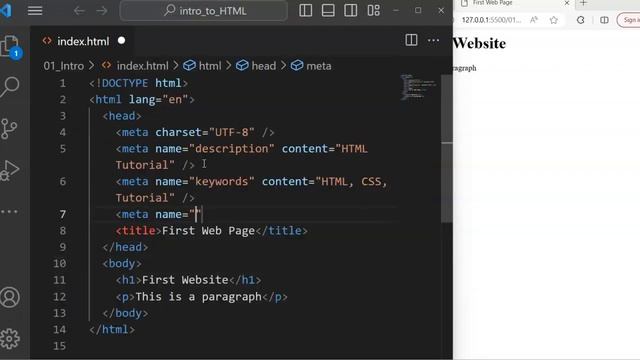Open the editor More Actions ellipsis

pos(433,40)
